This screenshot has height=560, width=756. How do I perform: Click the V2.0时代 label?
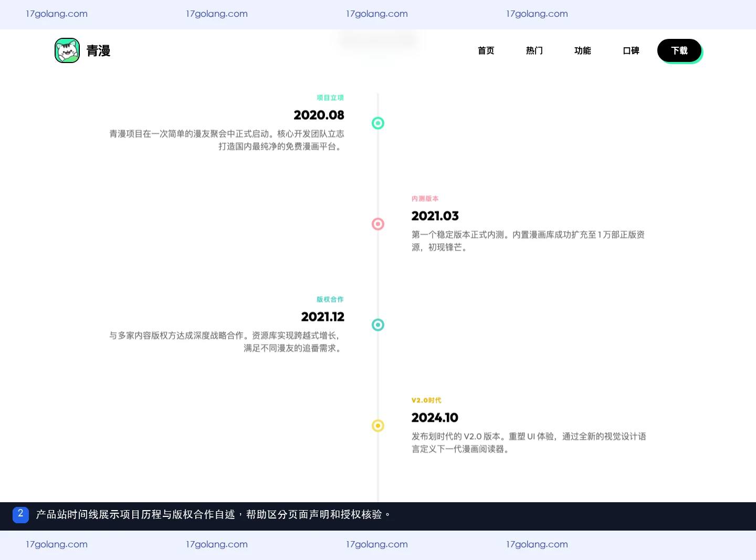point(426,400)
